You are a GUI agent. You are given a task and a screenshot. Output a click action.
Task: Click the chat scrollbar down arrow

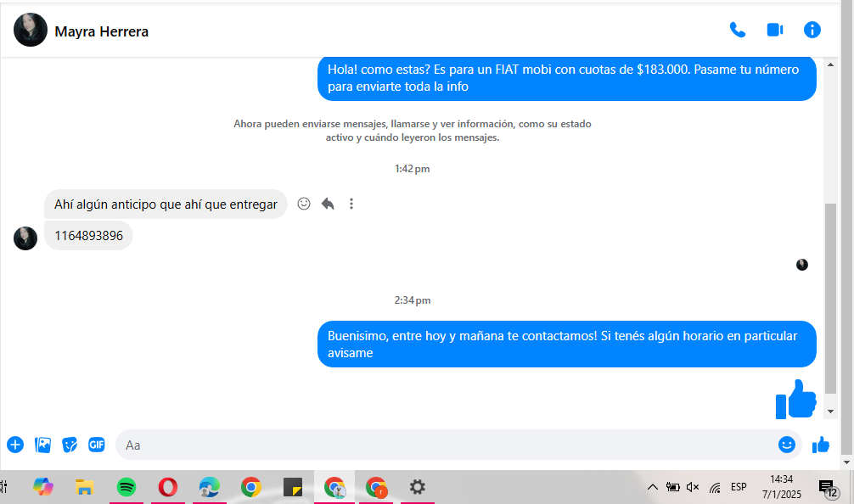[x=830, y=412]
